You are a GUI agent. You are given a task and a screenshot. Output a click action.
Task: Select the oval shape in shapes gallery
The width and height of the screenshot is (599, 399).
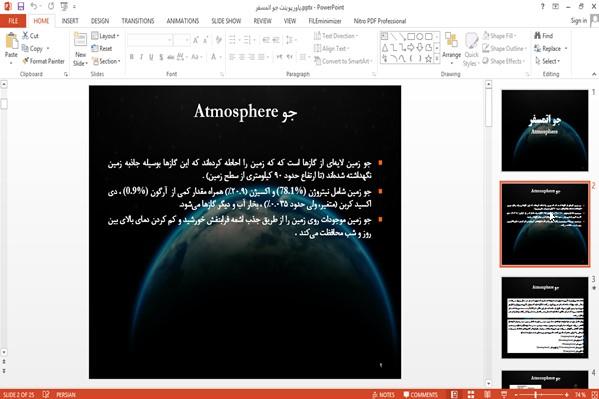tap(419, 37)
